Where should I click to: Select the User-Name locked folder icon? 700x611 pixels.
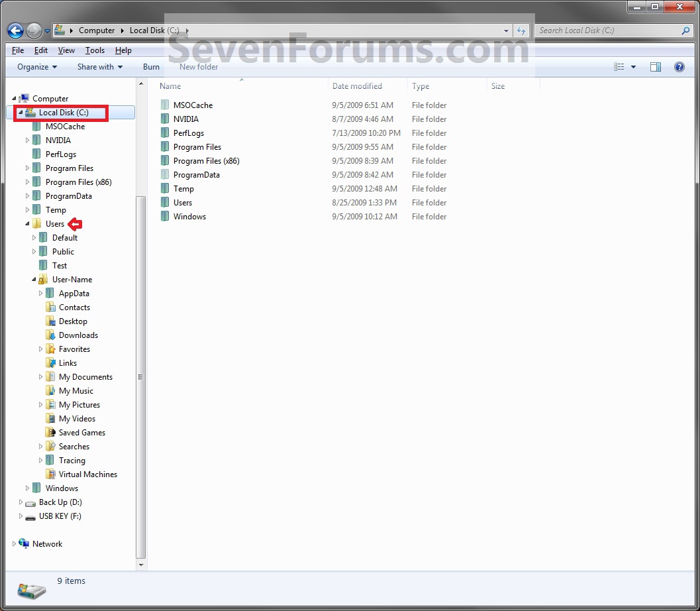pos(43,280)
